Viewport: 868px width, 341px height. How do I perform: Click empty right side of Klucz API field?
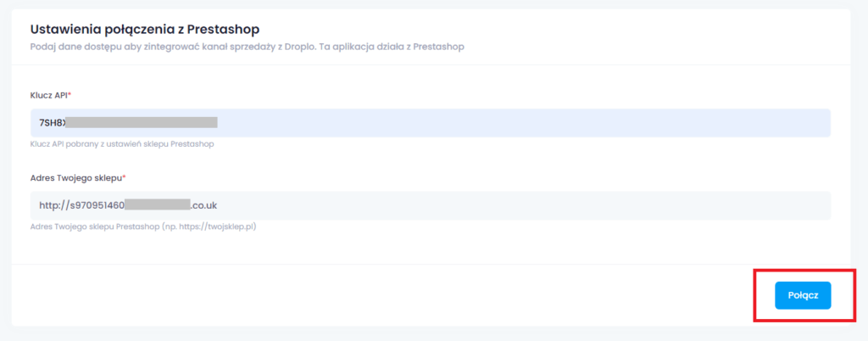[524, 123]
